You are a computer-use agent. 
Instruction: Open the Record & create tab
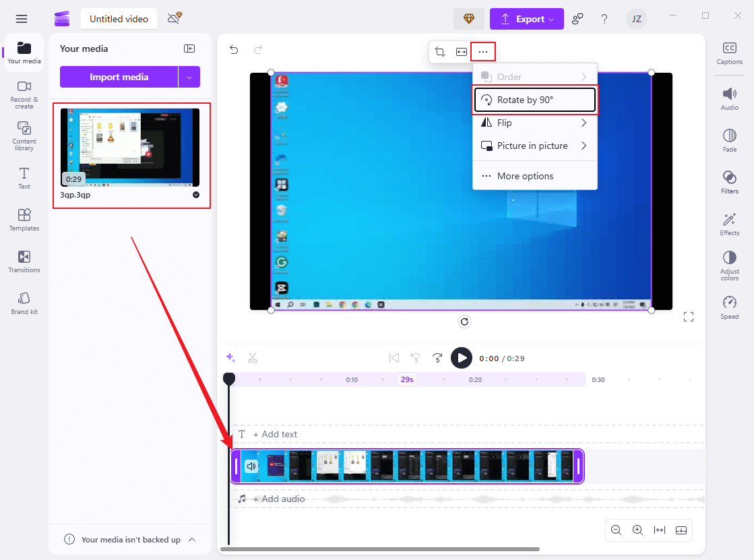pos(24,95)
